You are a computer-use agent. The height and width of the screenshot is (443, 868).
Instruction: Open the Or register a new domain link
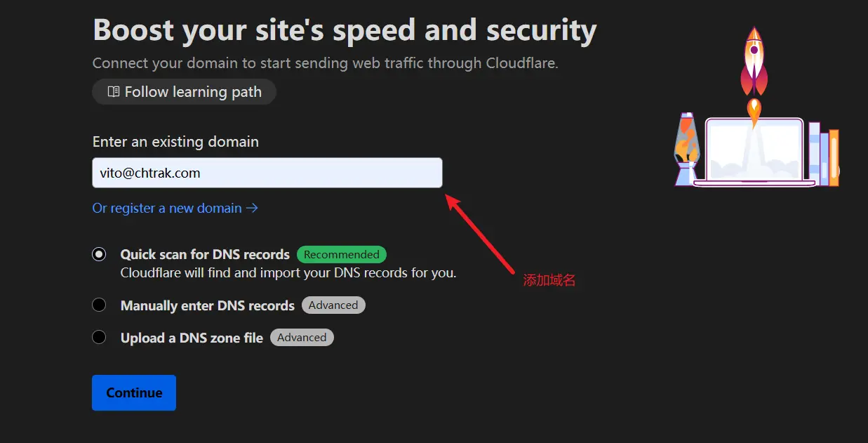167,209
